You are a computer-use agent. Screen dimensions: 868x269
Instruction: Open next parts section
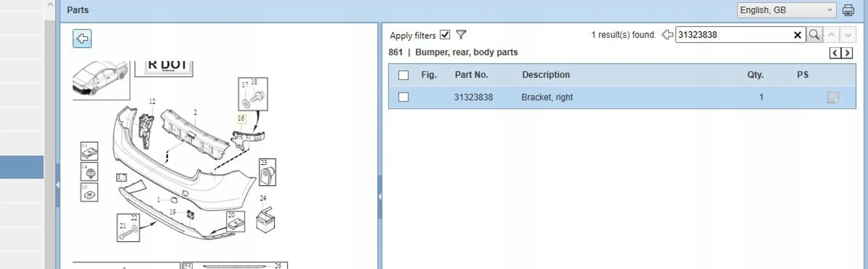847,53
